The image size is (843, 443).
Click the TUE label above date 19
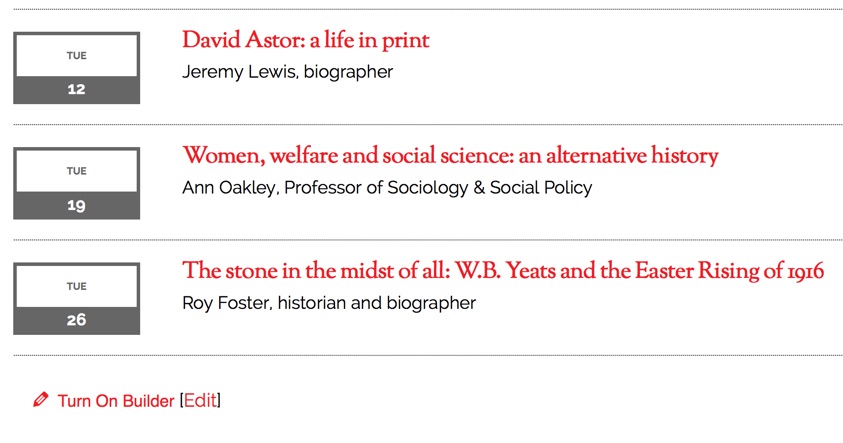(76, 171)
